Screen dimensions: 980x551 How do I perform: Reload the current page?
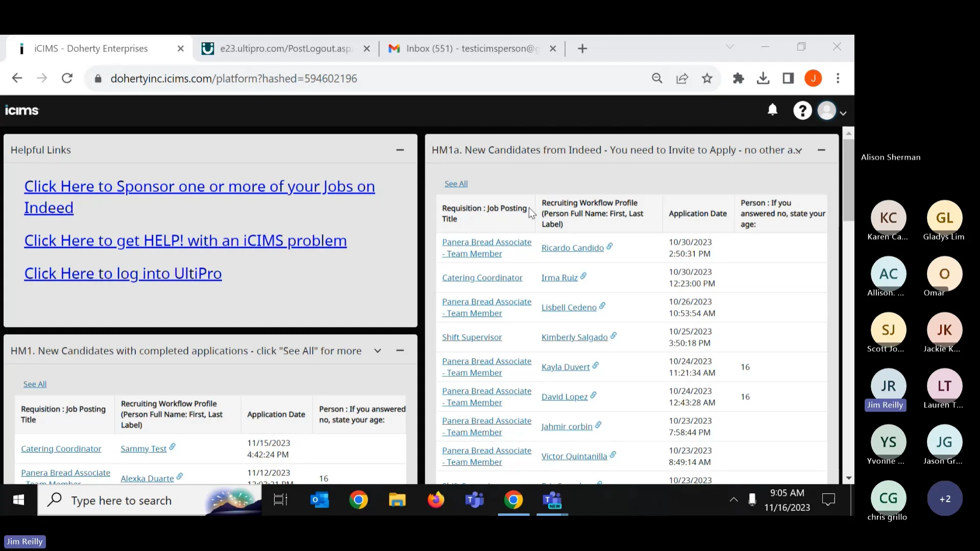67,78
